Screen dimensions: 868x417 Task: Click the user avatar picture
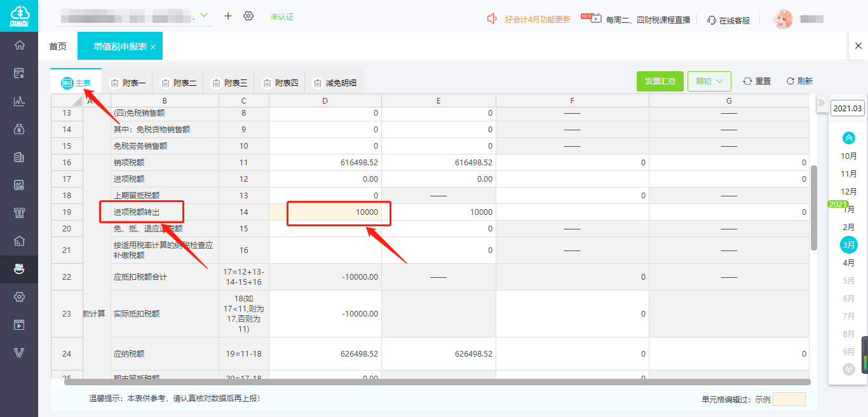(x=783, y=19)
